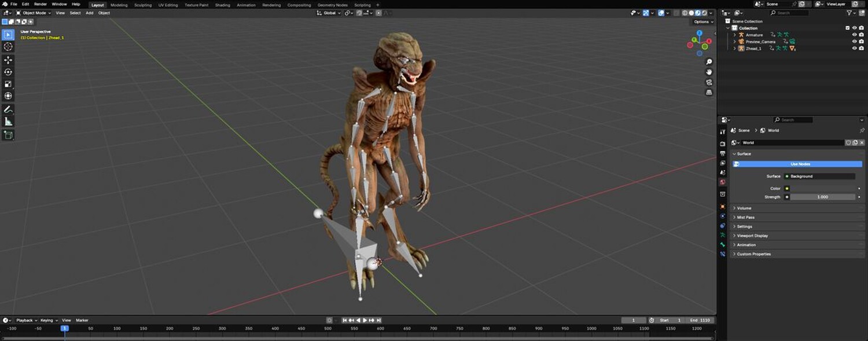Click the Z axis on navigation gizmo
Viewport: 868px width, 341px height.
coord(699,34)
